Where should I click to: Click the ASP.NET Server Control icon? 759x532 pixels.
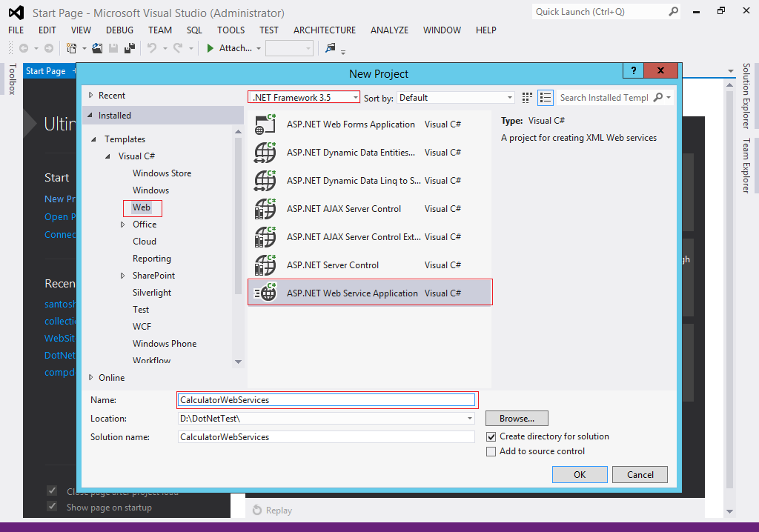click(265, 265)
